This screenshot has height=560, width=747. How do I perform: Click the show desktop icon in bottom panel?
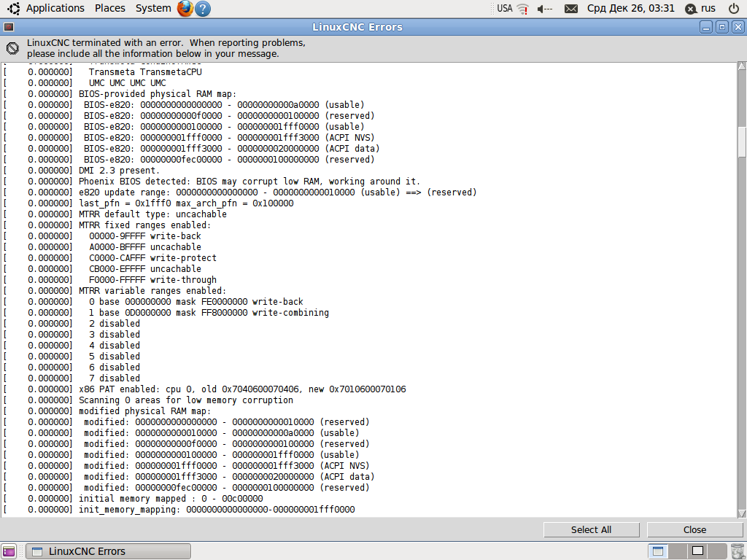9,551
